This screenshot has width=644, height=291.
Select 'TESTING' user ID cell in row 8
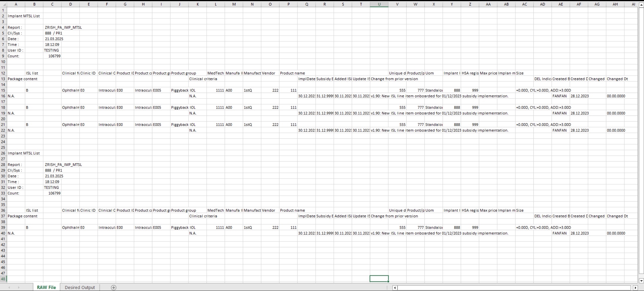pyautogui.click(x=52, y=50)
